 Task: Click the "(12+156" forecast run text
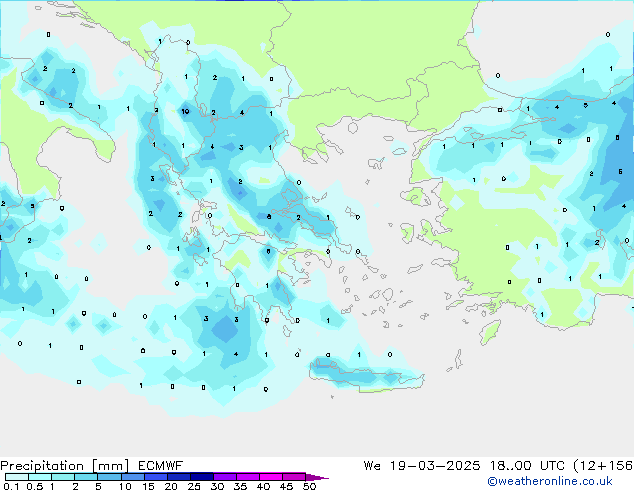[x=603, y=466]
